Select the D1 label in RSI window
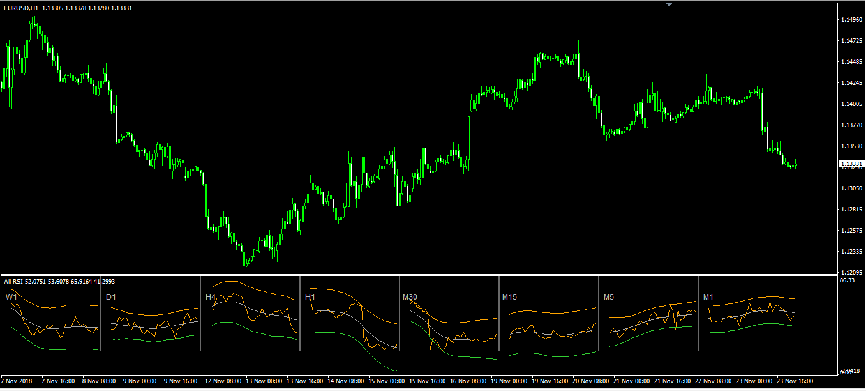Screen dimensions: 868x391 110,297
